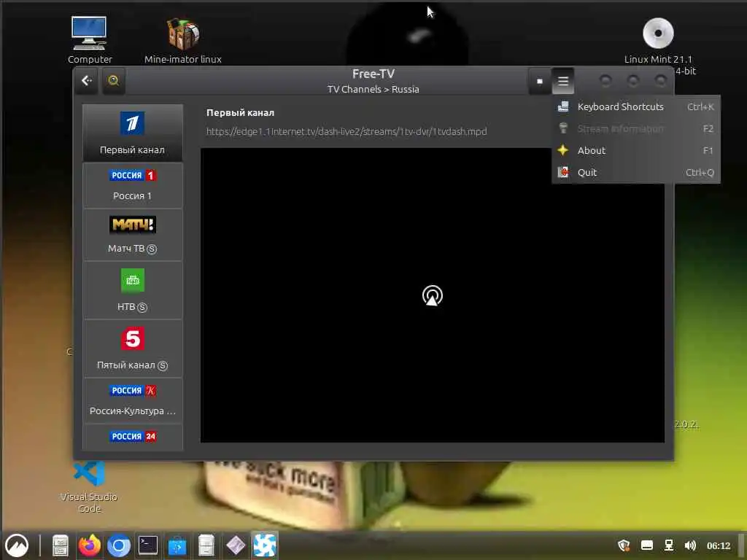This screenshot has height=560, width=747.
Task: Click the casting icon in the video area
Action: [x=432, y=295]
